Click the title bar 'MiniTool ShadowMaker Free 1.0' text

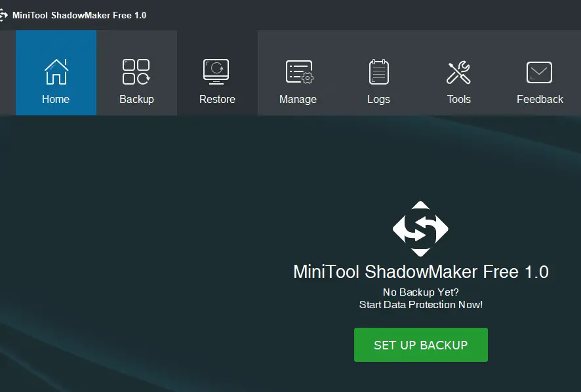click(x=79, y=15)
